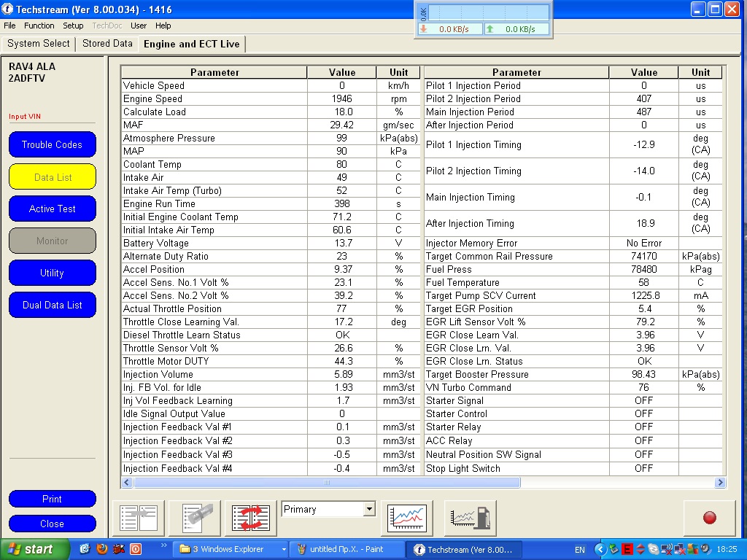
Task: Click the Trouble Codes button
Action: [x=53, y=144]
